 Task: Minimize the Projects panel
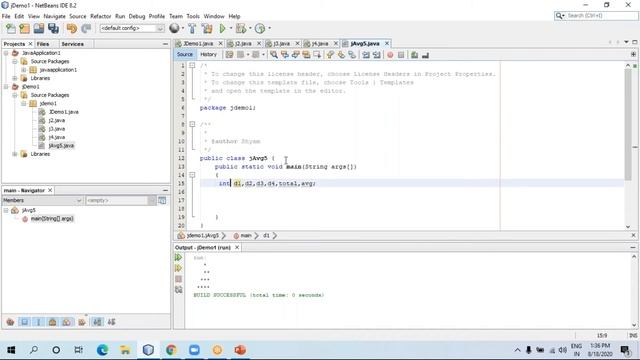pyautogui.click(x=165, y=44)
